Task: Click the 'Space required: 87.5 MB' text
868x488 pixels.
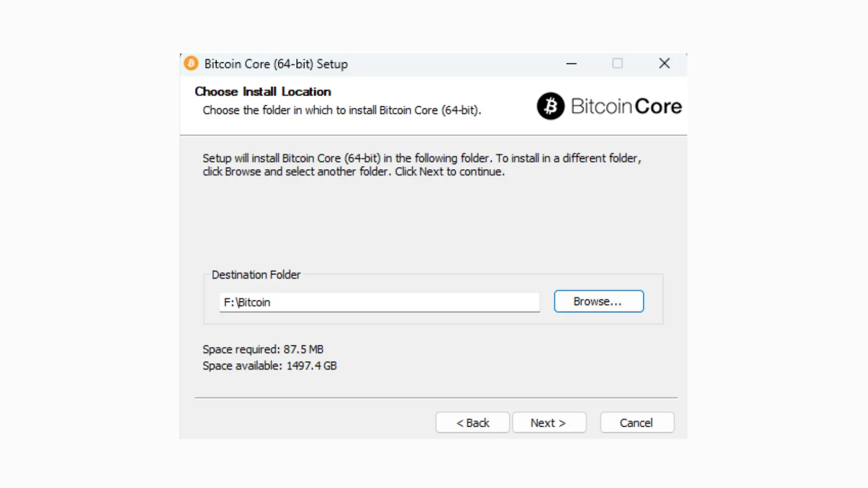Action: point(263,349)
